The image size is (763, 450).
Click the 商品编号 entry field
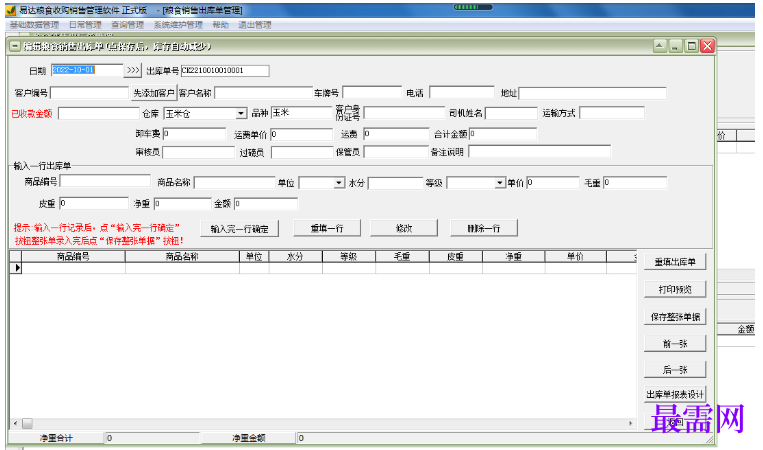tap(105, 181)
